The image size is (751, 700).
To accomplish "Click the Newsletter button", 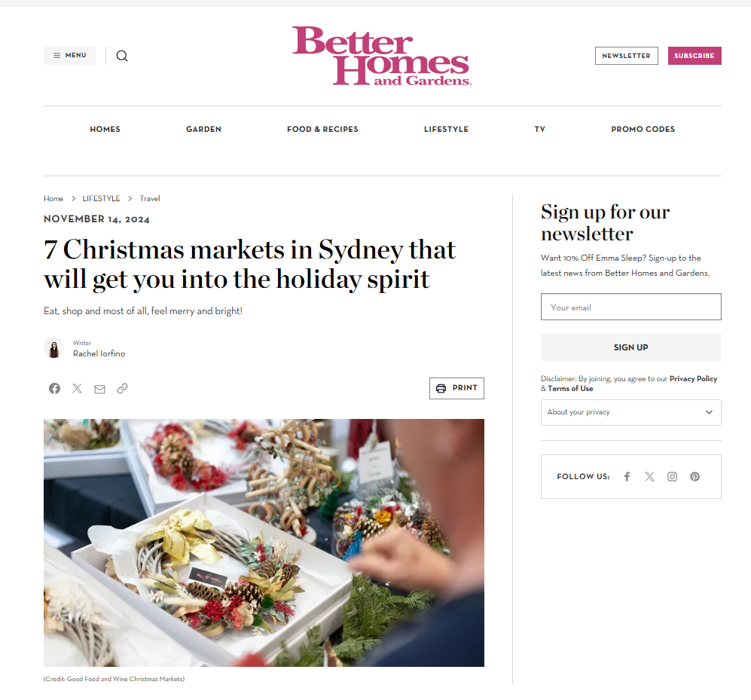I will pos(627,56).
